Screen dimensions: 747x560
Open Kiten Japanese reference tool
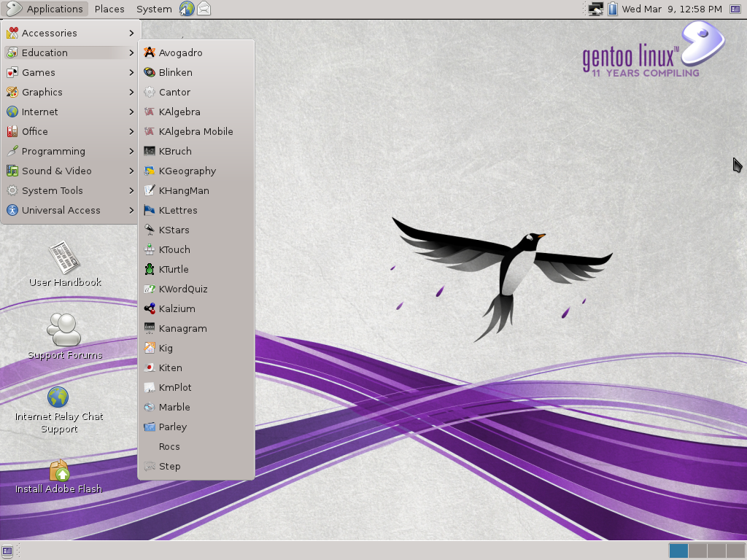click(169, 367)
